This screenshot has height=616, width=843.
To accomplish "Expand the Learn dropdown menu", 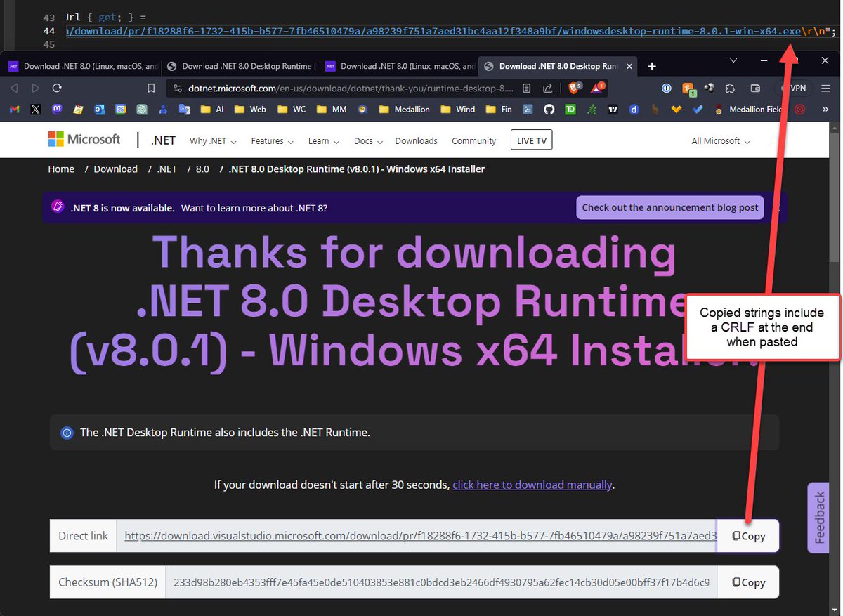I will coord(324,141).
